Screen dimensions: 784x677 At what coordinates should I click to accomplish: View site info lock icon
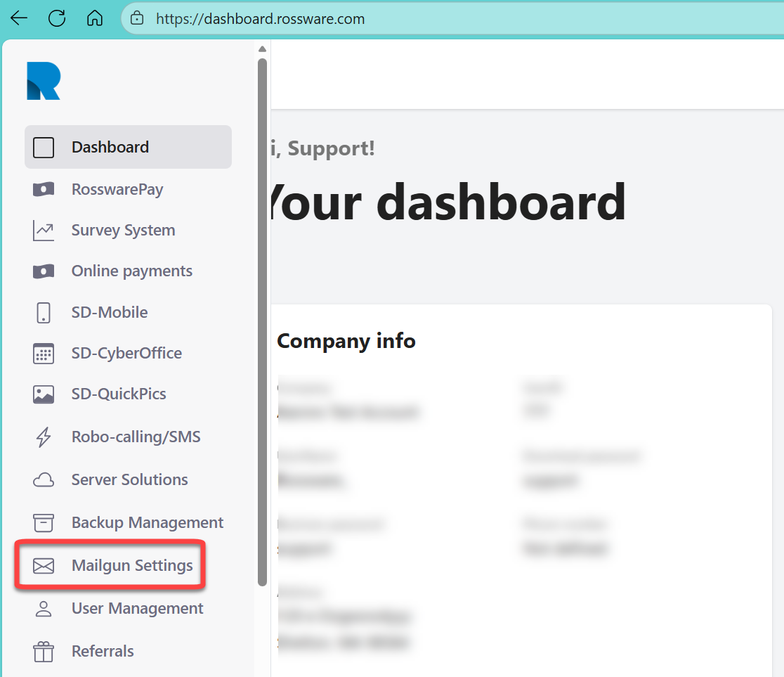pyautogui.click(x=138, y=19)
